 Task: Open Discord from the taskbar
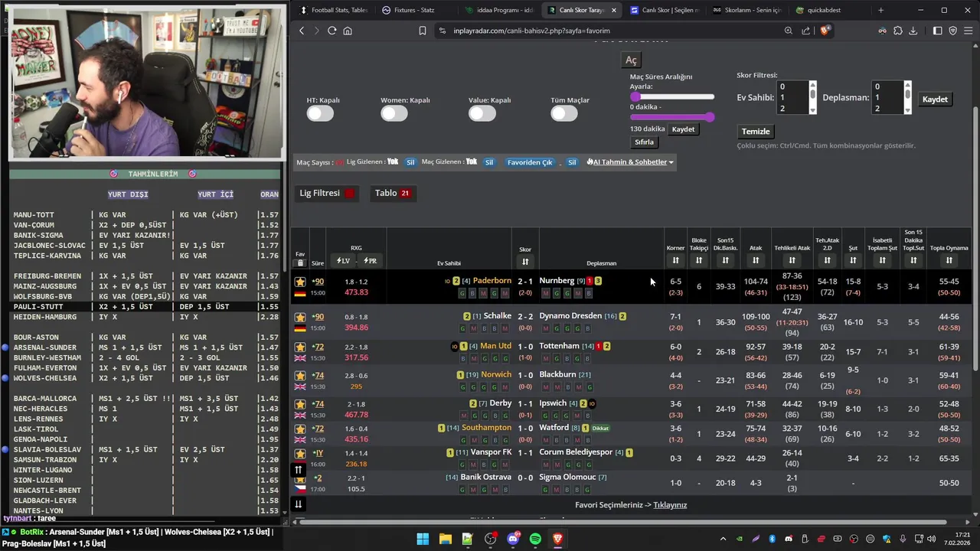[x=513, y=540]
